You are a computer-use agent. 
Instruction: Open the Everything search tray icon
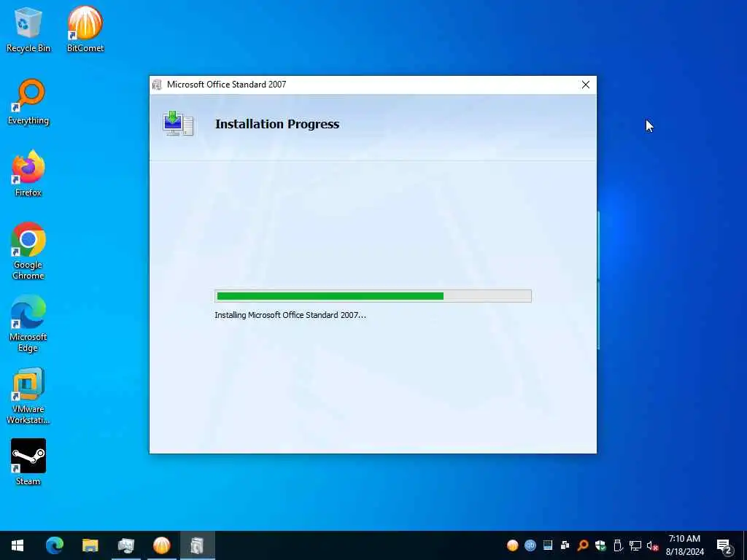tap(582, 545)
